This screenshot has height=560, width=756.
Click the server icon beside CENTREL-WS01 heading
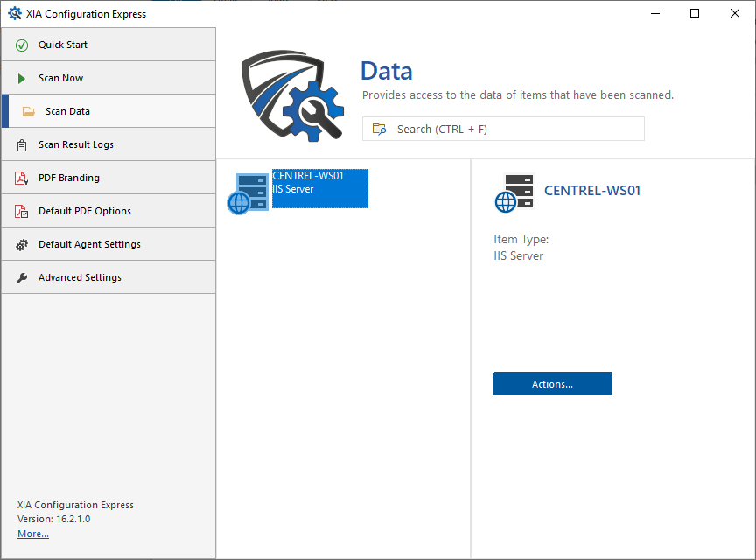514,192
